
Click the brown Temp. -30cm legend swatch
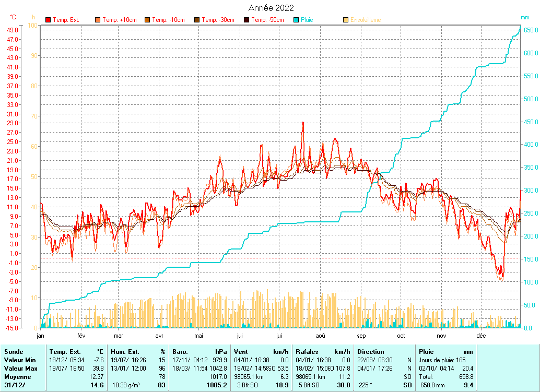[197, 20]
